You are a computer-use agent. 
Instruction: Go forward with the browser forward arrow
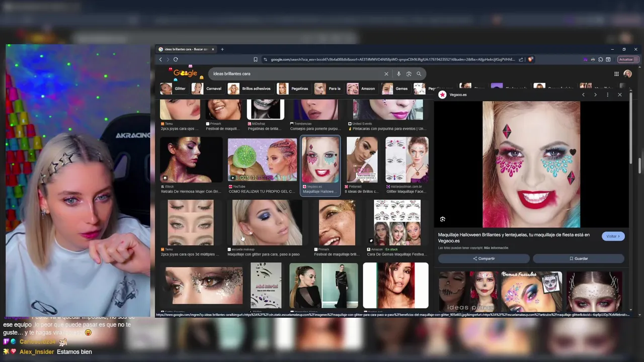[x=168, y=59]
